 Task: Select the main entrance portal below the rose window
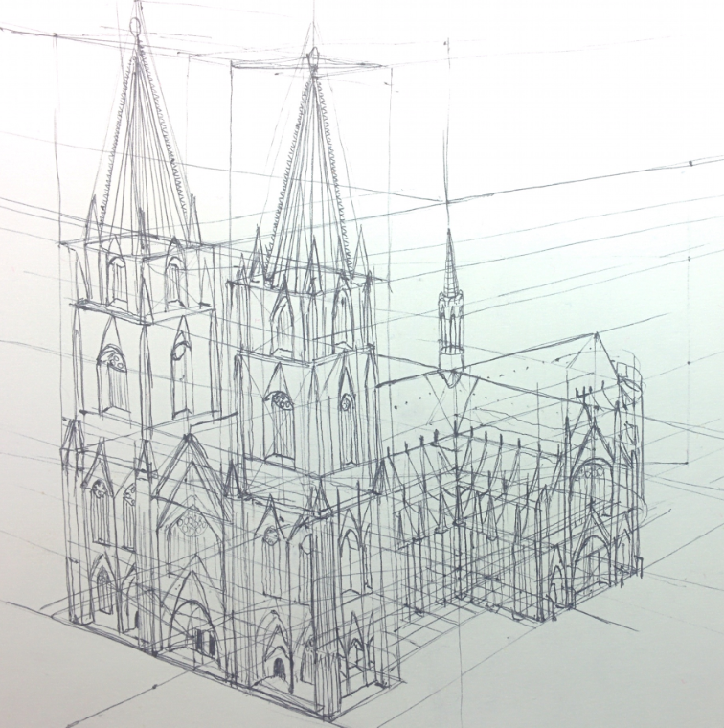[195, 627]
